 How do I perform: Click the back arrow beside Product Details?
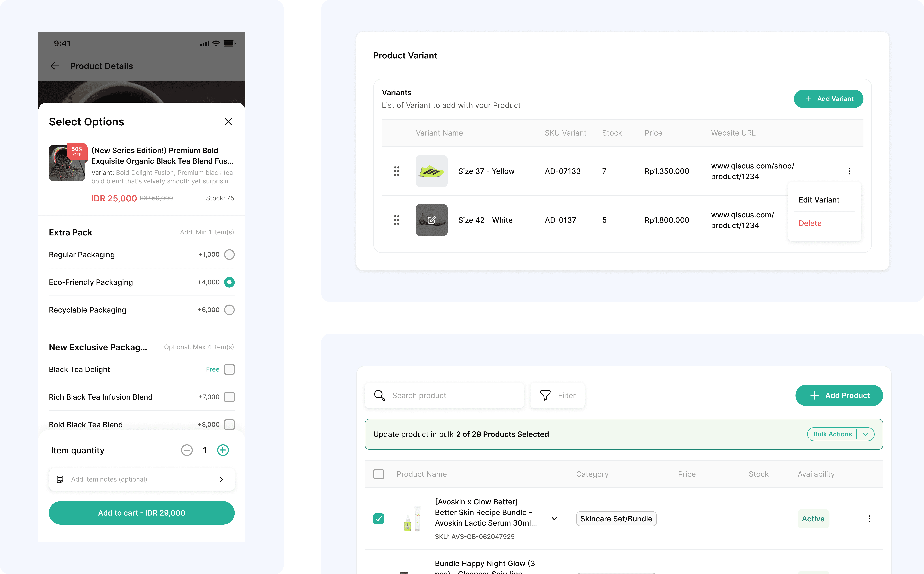tap(55, 66)
